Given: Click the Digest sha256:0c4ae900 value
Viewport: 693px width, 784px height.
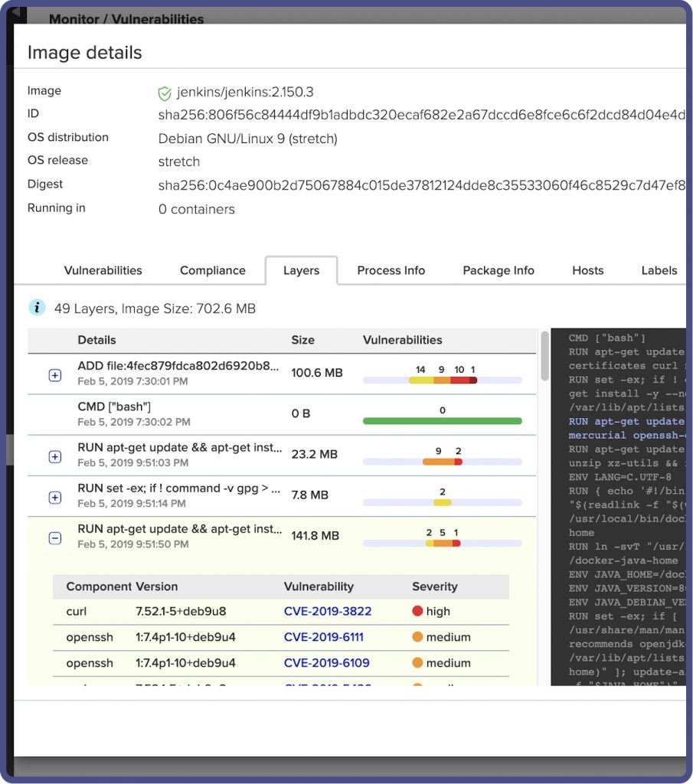Looking at the screenshot, I should point(421,185).
